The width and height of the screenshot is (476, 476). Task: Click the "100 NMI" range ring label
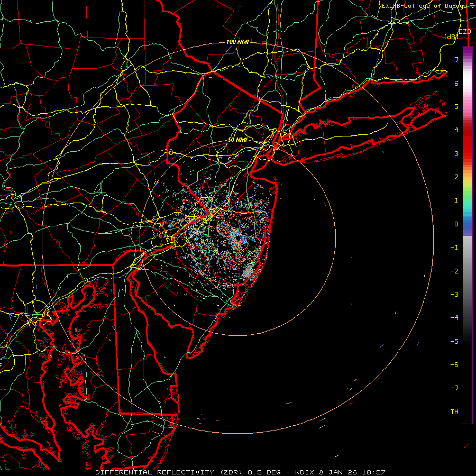point(237,42)
